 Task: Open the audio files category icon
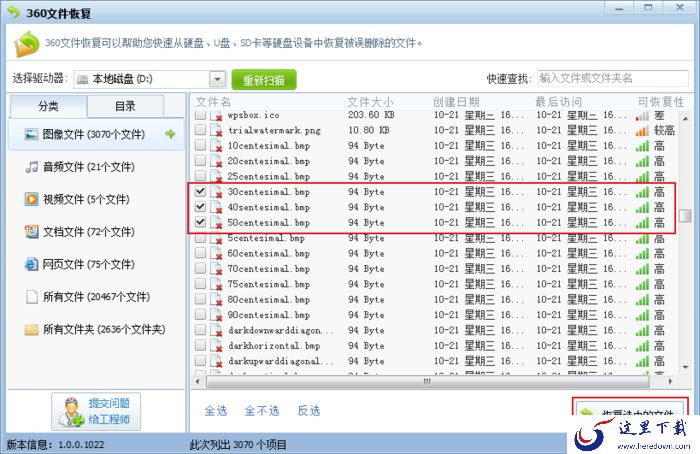pos(31,167)
